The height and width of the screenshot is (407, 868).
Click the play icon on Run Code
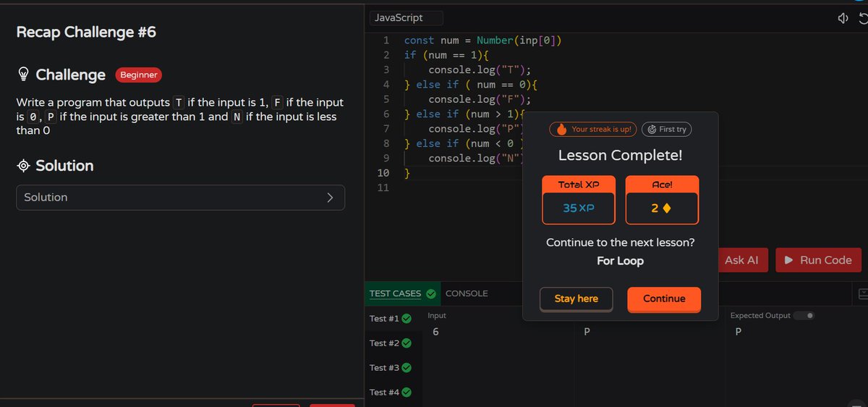tap(789, 260)
